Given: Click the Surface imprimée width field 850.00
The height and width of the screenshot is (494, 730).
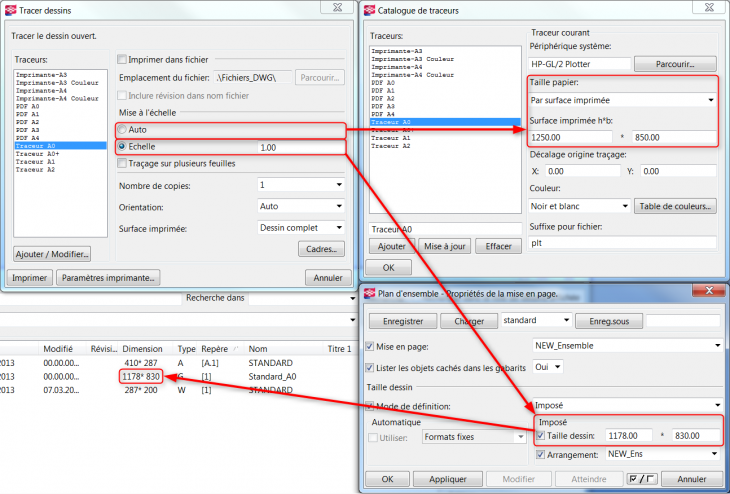Looking at the screenshot, I should pyautogui.click(x=674, y=137).
